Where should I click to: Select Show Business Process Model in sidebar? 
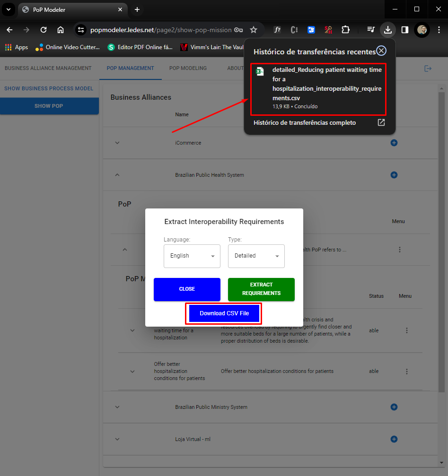[x=49, y=89]
